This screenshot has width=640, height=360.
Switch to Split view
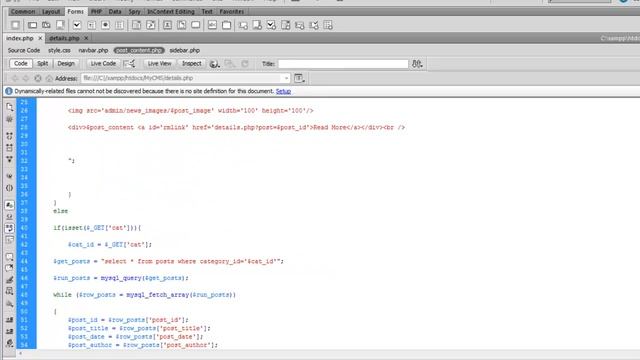[42, 64]
